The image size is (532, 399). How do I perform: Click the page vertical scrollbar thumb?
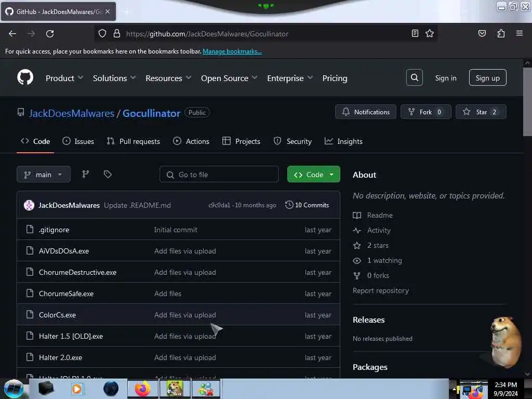[527, 102]
